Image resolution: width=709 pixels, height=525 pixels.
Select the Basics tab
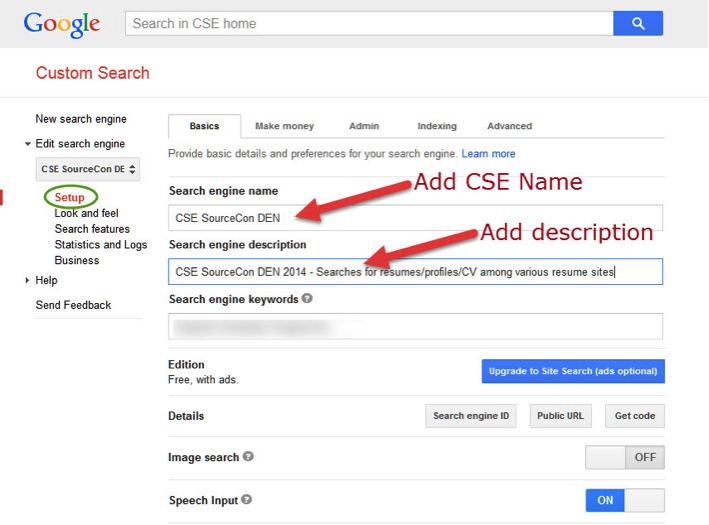coord(204,126)
